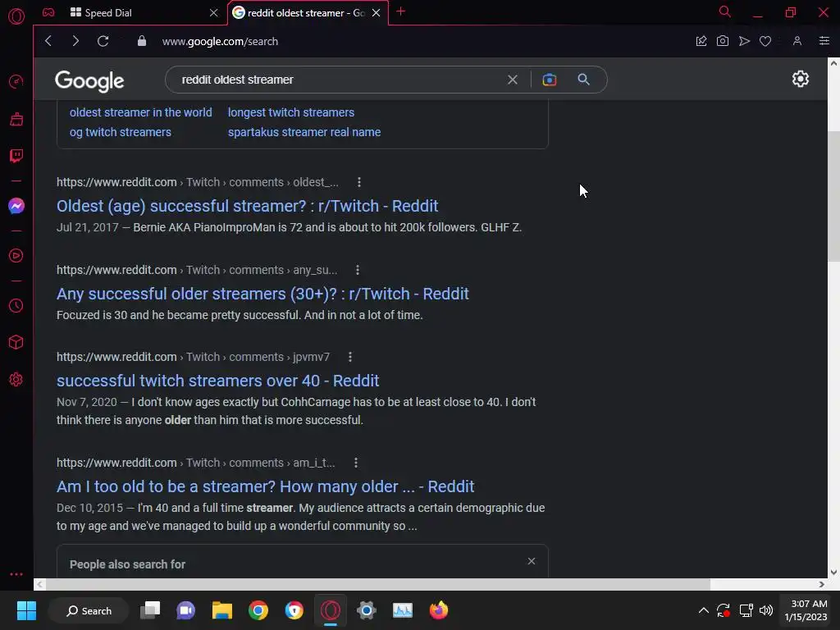This screenshot has height=630, width=840.
Task: Open 'spartakus streamer real name' suggestion
Action: [304, 132]
